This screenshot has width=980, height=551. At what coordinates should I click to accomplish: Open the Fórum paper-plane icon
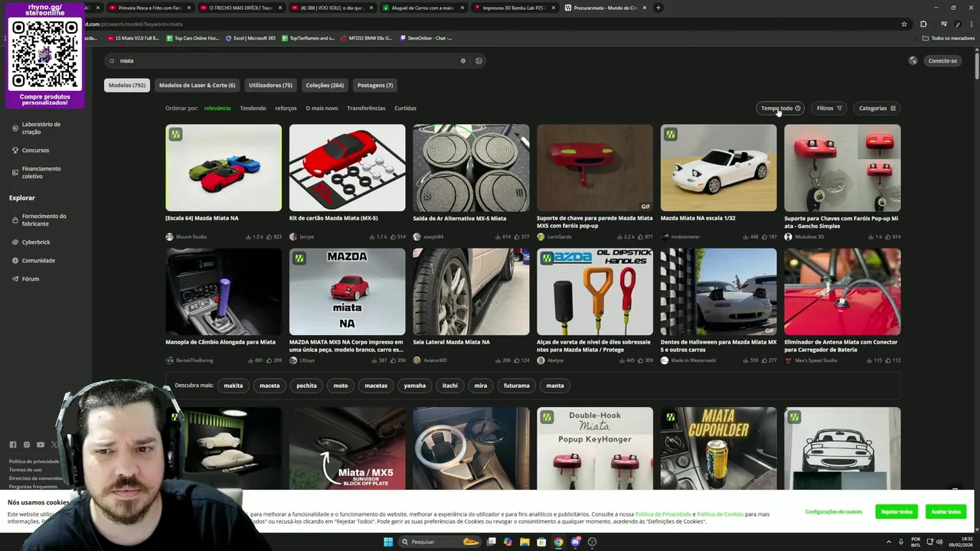click(x=15, y=279)
